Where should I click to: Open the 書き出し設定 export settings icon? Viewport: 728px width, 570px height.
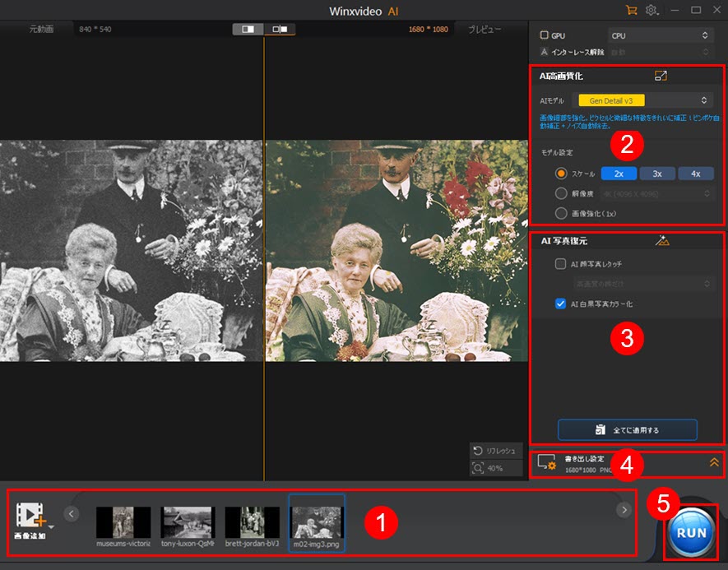pyautogui.click(x=546, y=463)
